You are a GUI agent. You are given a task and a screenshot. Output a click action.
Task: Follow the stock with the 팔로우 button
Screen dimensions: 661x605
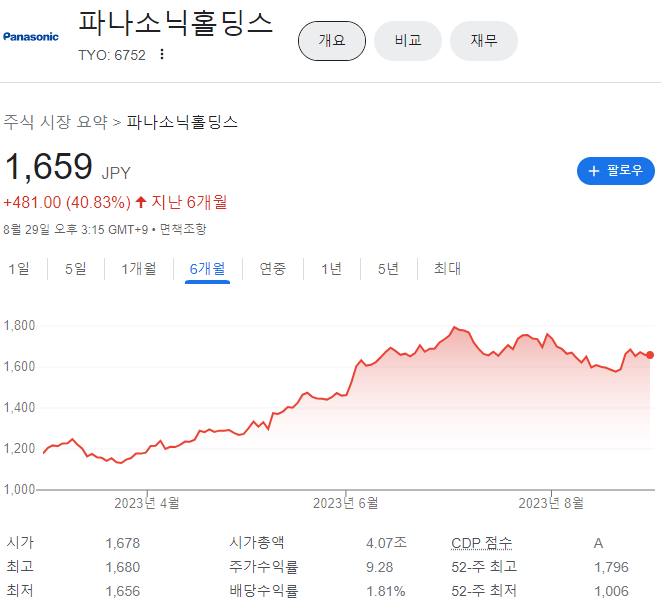coord(615,171)
